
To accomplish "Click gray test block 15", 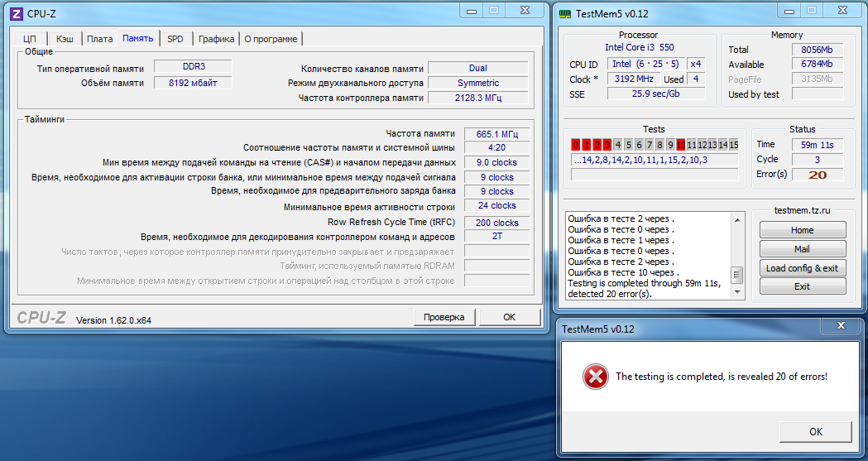I will (733, 145).
